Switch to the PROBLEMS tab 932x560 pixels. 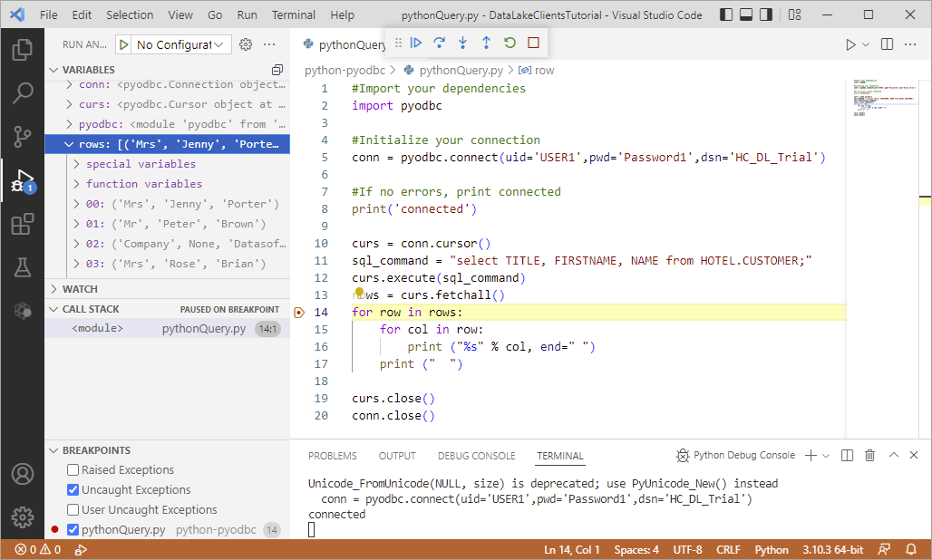(x=332, y=456)
